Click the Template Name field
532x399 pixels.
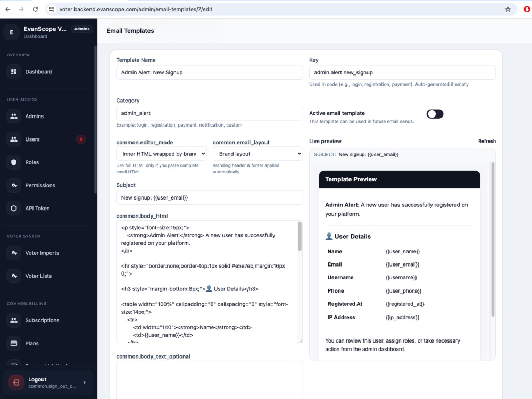click(x=209, y=72)
